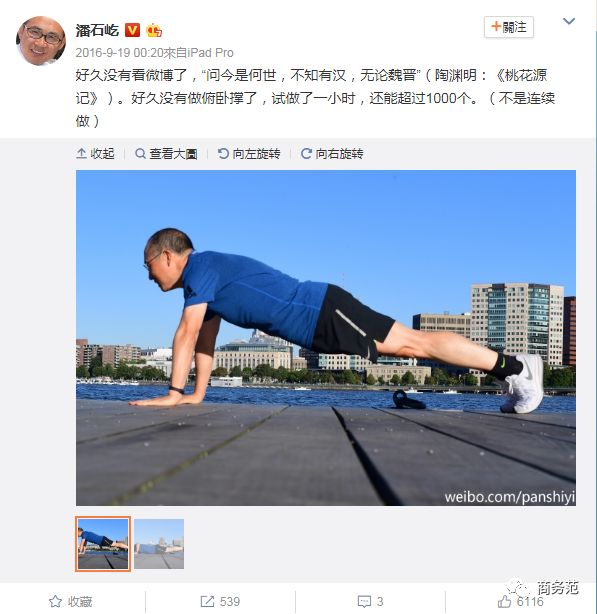Like the post with thumbs-up 6116
Screen dimensions: 597x614
click(x=520, y=601)
